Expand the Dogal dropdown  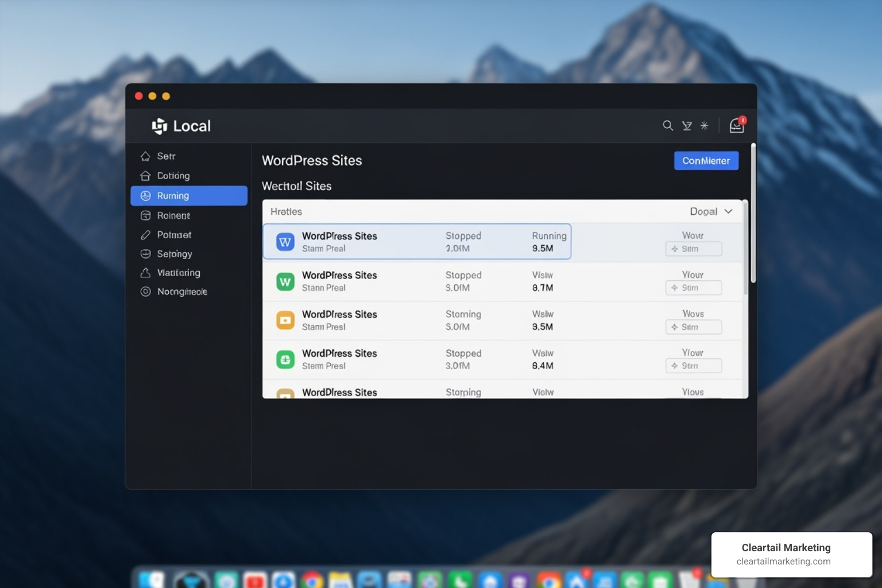(711, 211)
